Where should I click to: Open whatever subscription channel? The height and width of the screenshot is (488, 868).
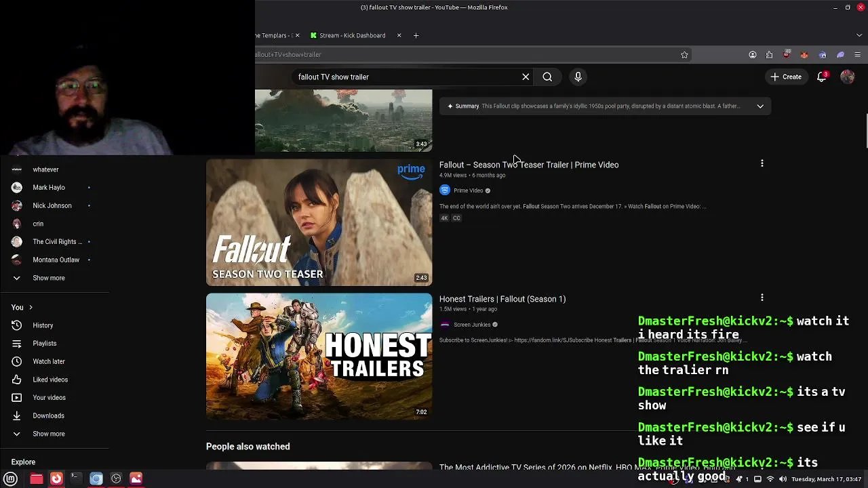pos(45,169)
